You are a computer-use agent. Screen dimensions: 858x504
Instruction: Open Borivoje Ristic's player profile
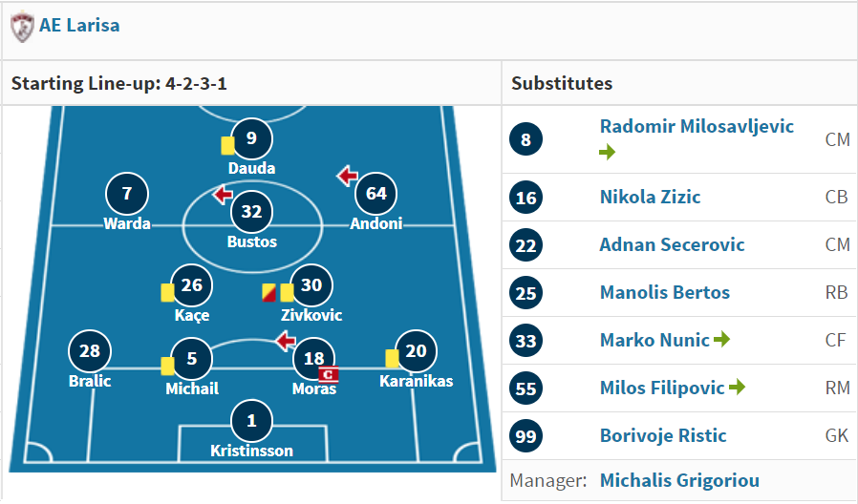click(x=663, y=435)
